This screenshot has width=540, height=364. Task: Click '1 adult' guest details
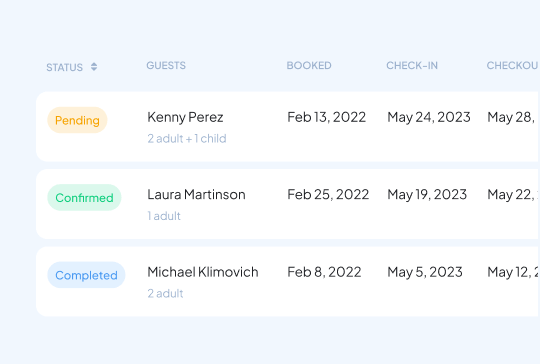164,216
